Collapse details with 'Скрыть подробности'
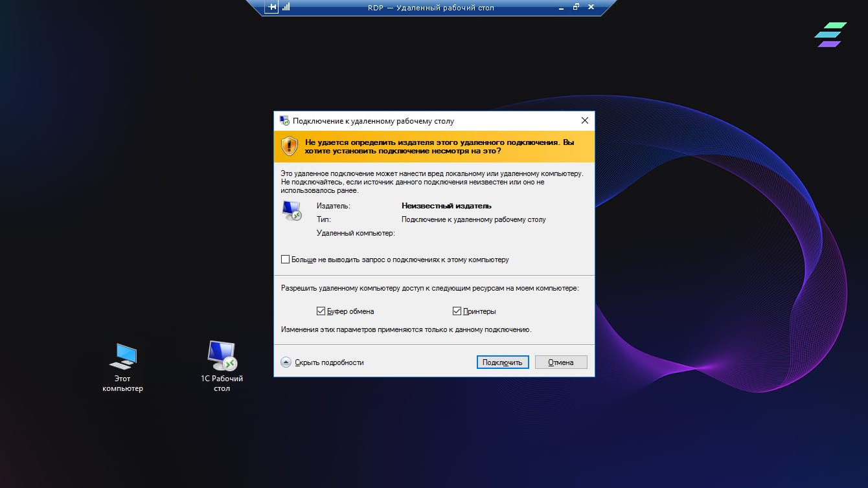Image resolution: width=868 pixels, height=488 pixels. 322,362
